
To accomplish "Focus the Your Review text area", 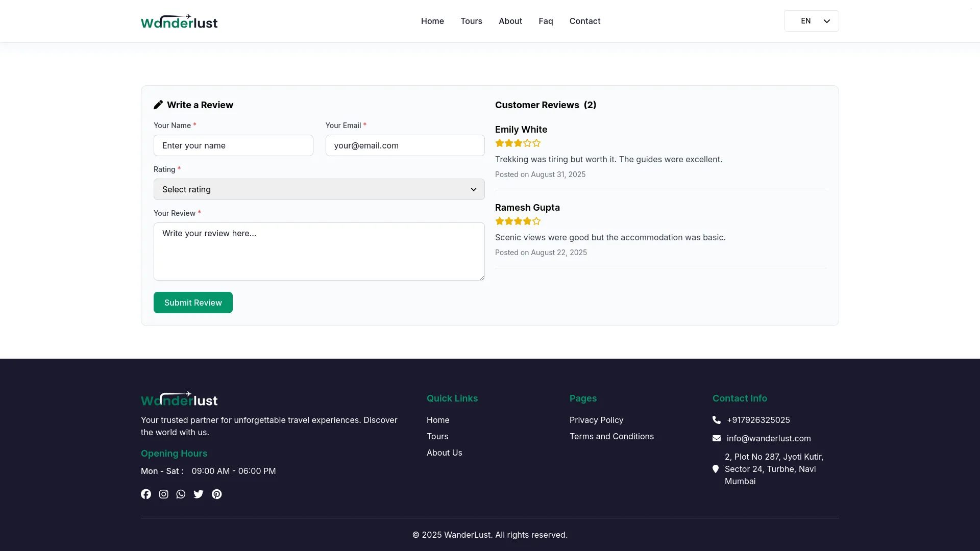I will (319, 252).
